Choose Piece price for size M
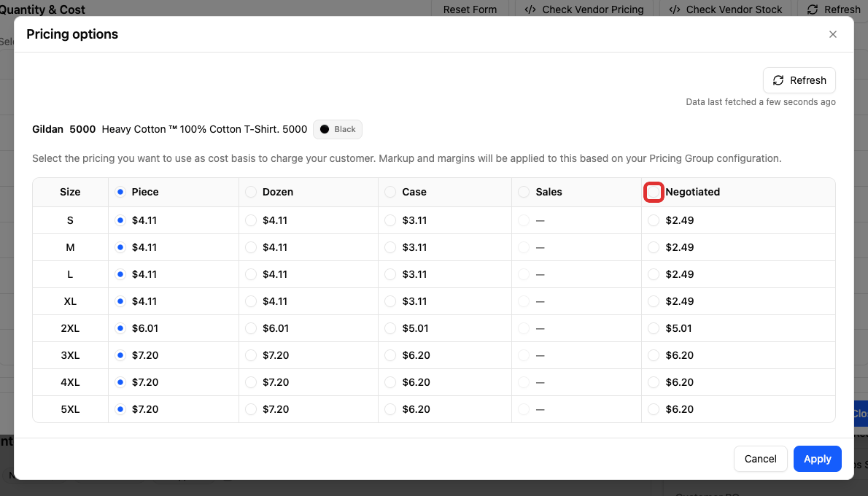The width and height of the screenshot is (868, 496). coord(120,247)
